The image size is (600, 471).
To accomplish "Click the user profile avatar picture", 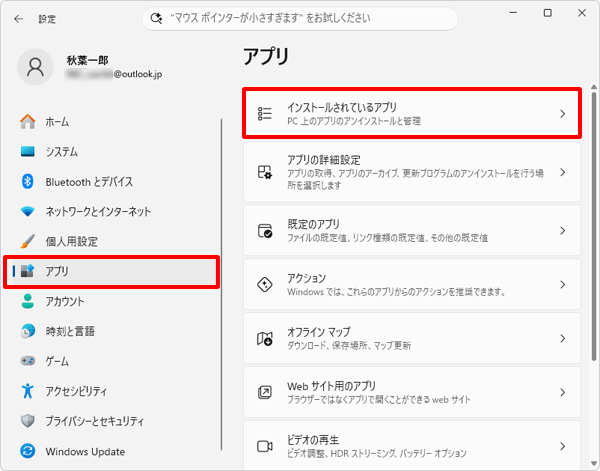I will [35, 67].
